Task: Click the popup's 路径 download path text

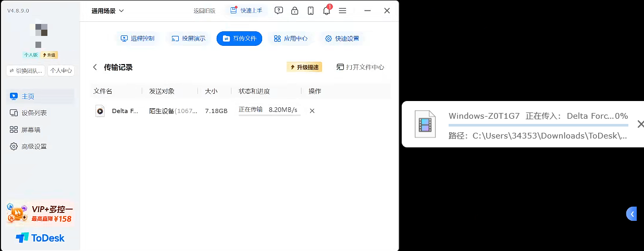Action: (x=538, y=136)
